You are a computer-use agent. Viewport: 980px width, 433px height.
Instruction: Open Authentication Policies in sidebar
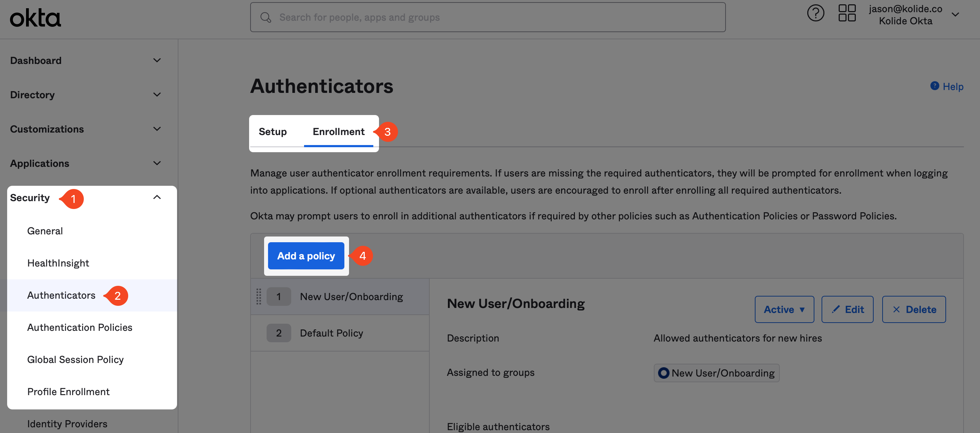pyautogui.click(x=80, y=328)
